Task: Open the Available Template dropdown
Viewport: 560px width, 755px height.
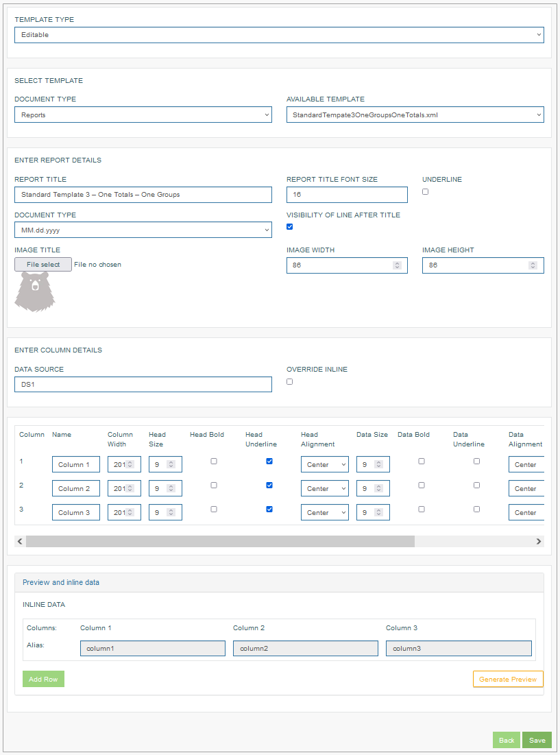Action: click(415, 115)
